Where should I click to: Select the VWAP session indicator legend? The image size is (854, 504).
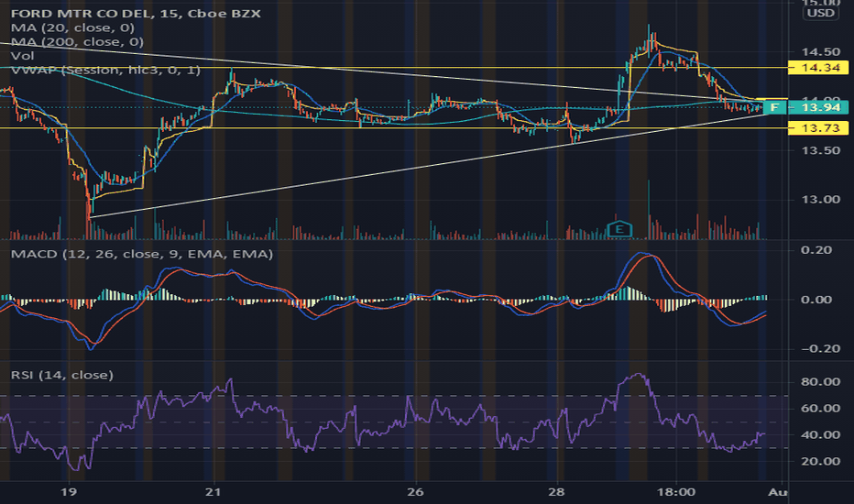click(105, 70)
